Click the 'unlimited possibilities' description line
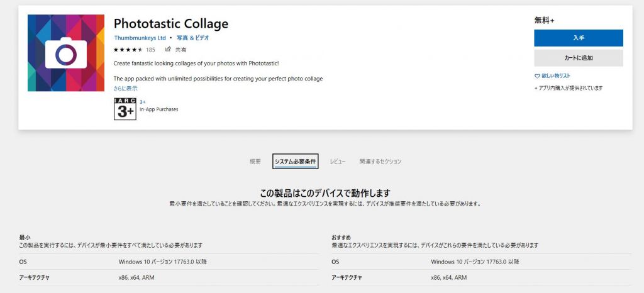 218,79
